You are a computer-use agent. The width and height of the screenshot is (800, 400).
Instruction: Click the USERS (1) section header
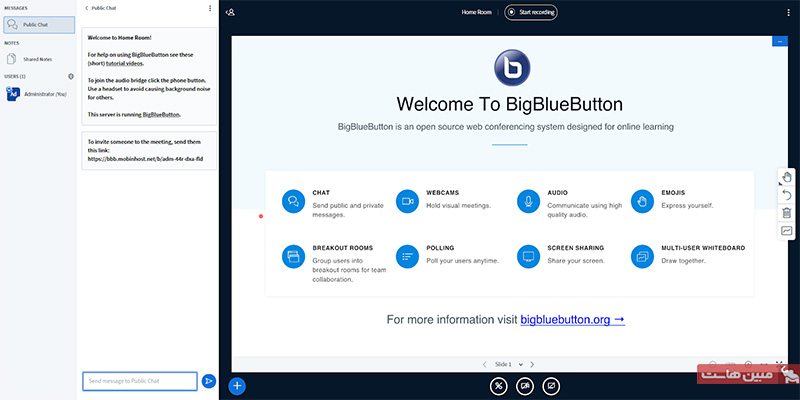[15, 76]
